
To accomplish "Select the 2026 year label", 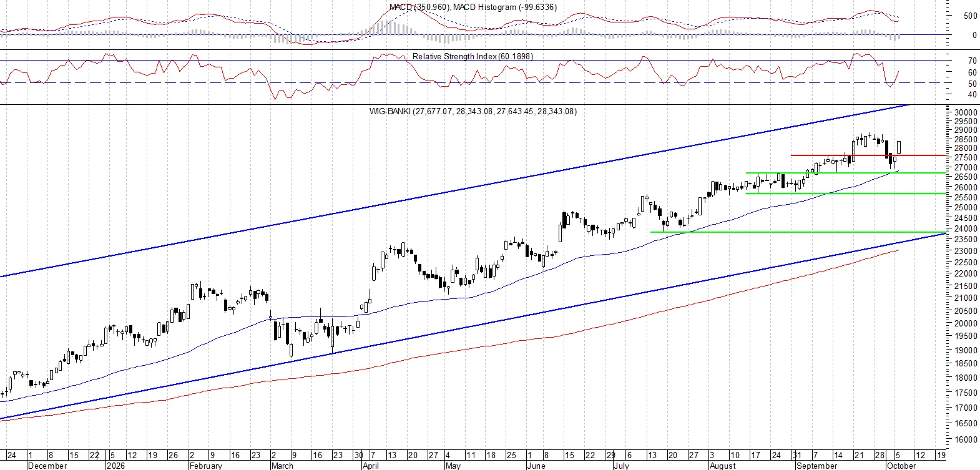I will pyautogui.click(x=115, y=466).
